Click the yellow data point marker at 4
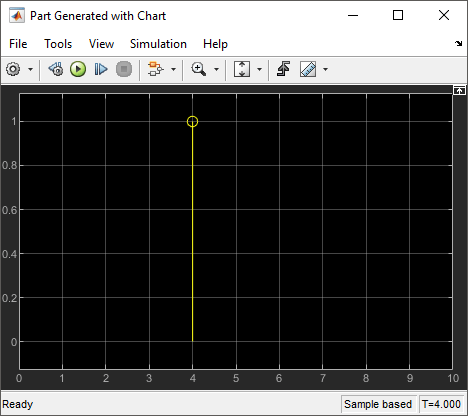Viewport: 468px width, 416px height. pyautogui.click(x=192, y=121)
